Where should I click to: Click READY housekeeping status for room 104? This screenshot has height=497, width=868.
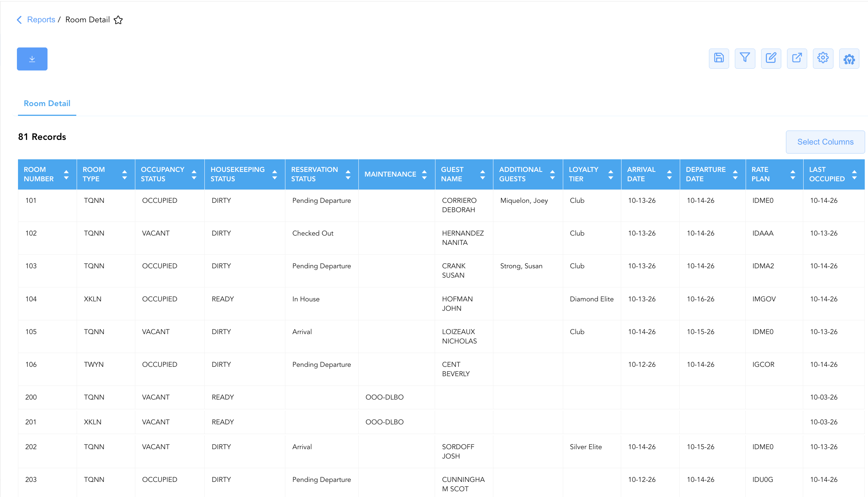pos(223,299)
